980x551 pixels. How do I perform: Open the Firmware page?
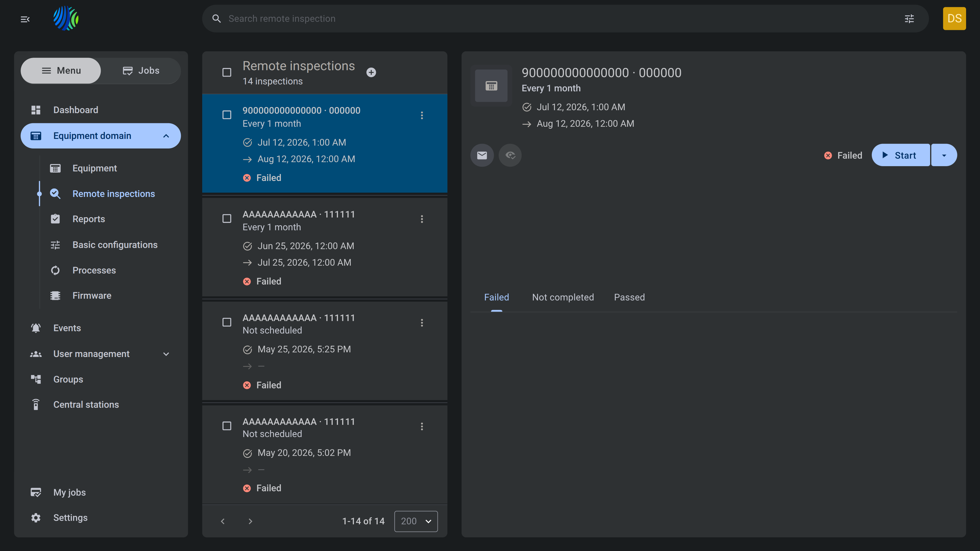pyautogui.click(x=92, y=296)
